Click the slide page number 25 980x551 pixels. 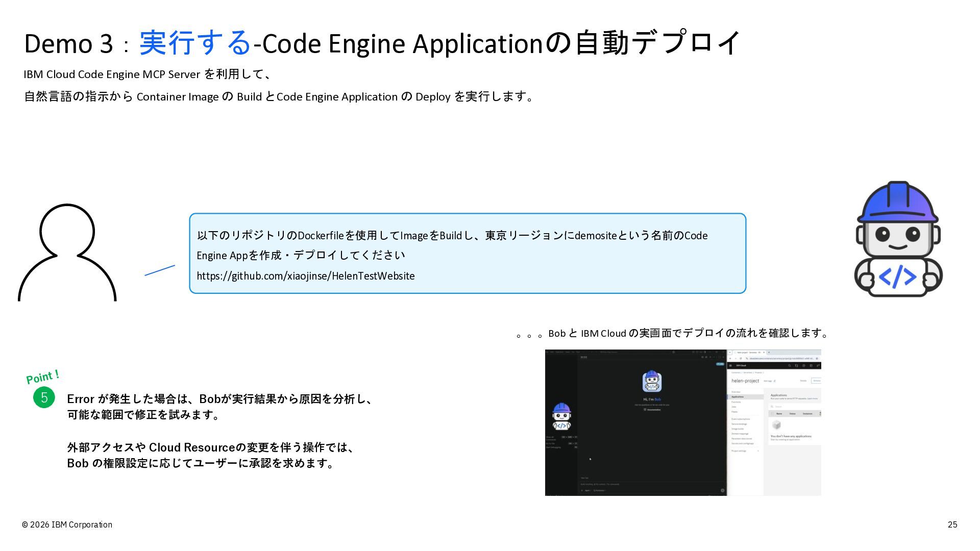click(x=952, y=524)
